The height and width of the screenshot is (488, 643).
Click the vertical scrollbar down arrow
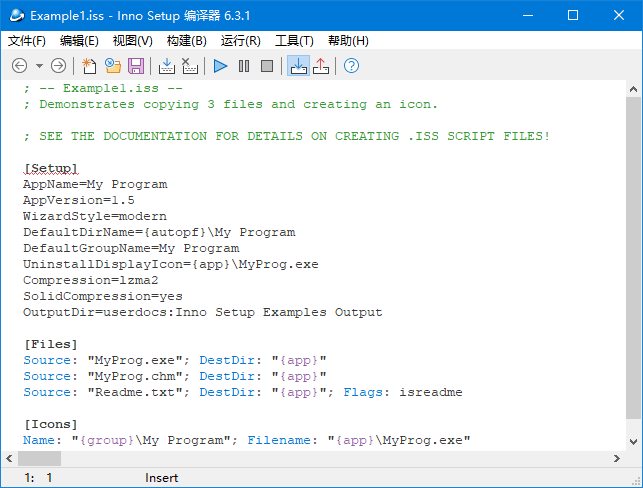point(634,440)
